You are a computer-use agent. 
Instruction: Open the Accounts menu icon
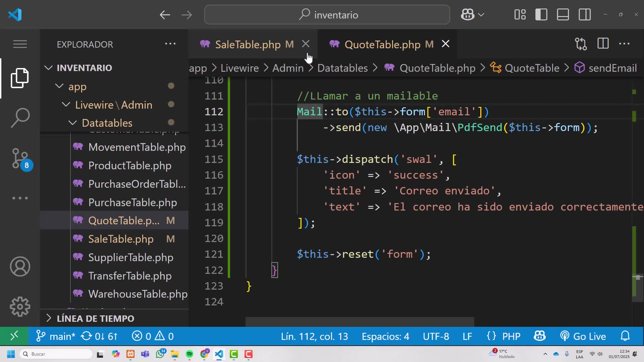(x=20, y=266)
